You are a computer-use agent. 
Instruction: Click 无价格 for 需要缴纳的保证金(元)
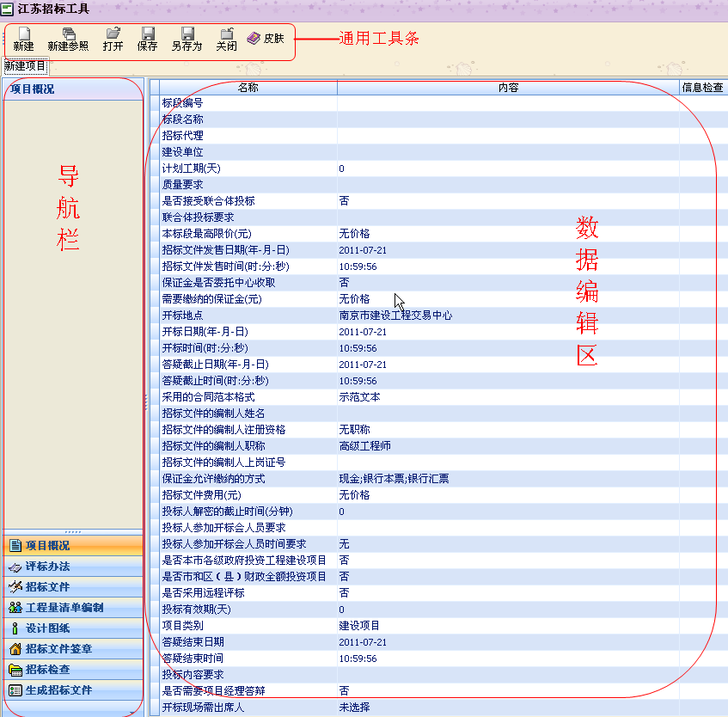(508, 299)
